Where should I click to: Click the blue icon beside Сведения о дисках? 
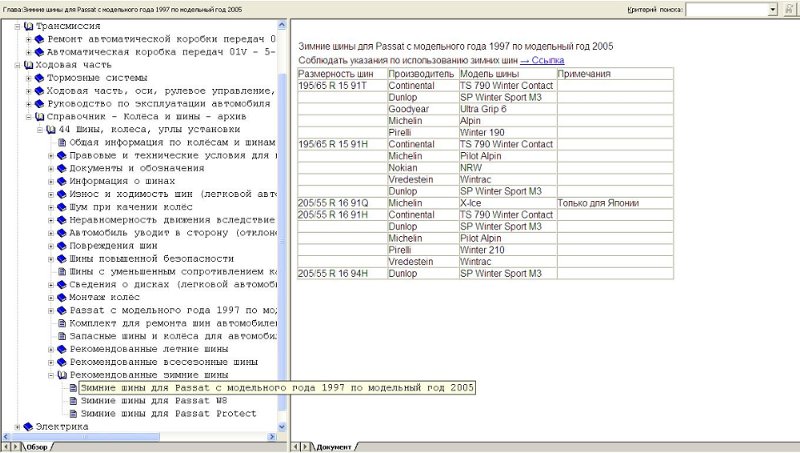click(62, 285)
